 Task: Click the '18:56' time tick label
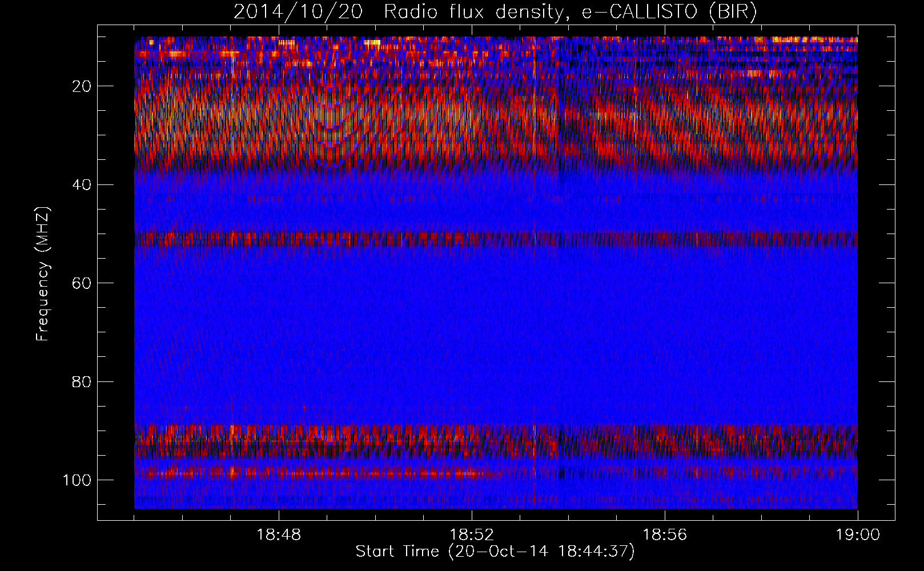click(665, 535)
